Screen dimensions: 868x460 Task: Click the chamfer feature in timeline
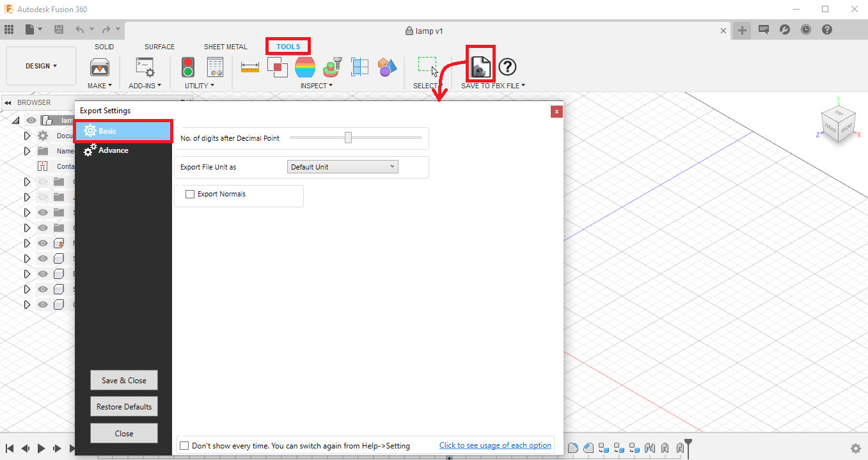tap(588, 448)
